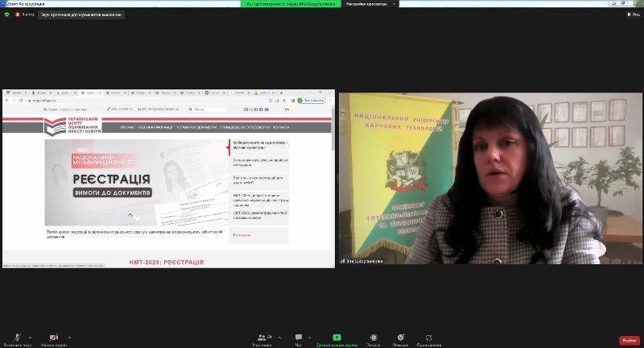Click Reload icon in the shared browser
The height and width of the screenshot is (348, 644).
point(21,100)
